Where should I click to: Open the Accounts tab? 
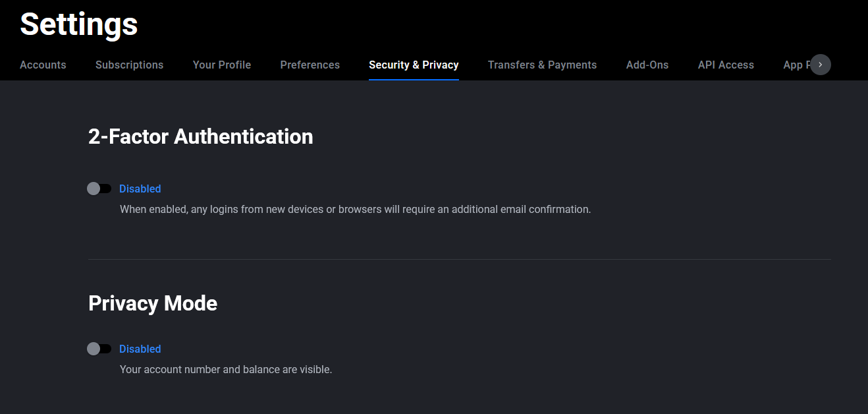click(43, 65)
